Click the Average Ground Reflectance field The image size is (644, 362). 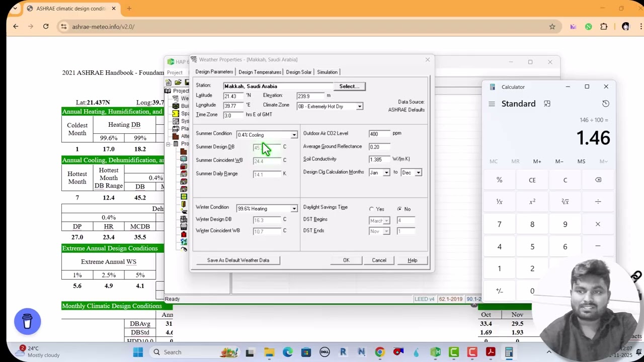379,147
